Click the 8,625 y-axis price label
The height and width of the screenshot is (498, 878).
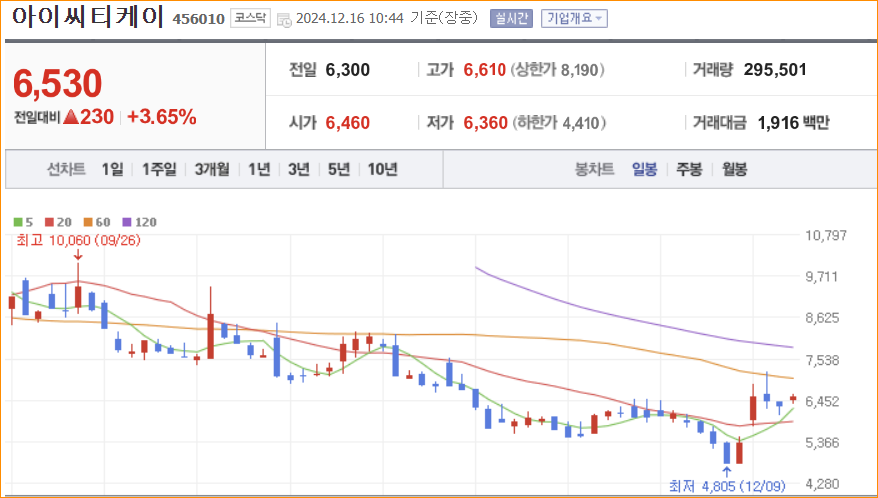click(x=821, y=318)
